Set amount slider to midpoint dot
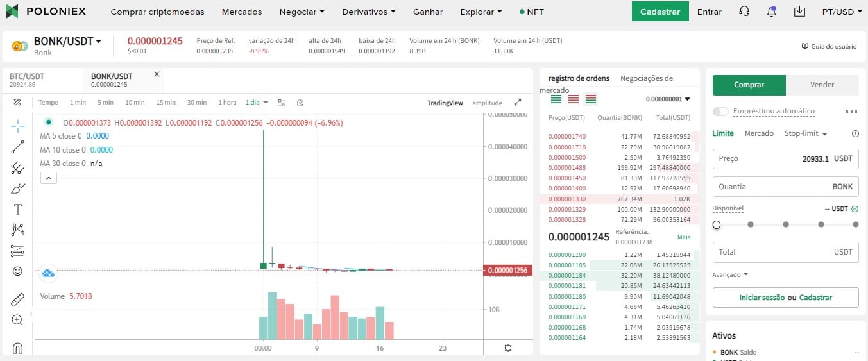The height and width of the screenshot is (361, 868). pos(786,224)
